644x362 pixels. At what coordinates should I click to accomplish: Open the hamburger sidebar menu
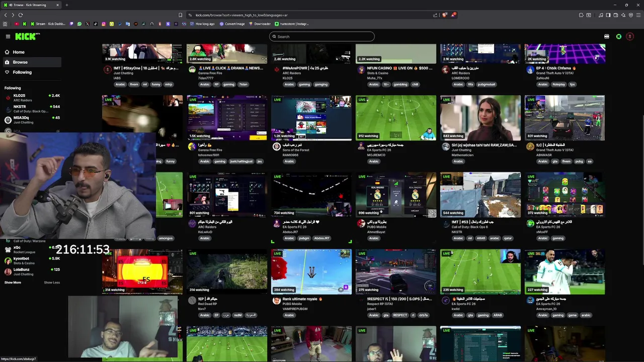coord(8,36)
